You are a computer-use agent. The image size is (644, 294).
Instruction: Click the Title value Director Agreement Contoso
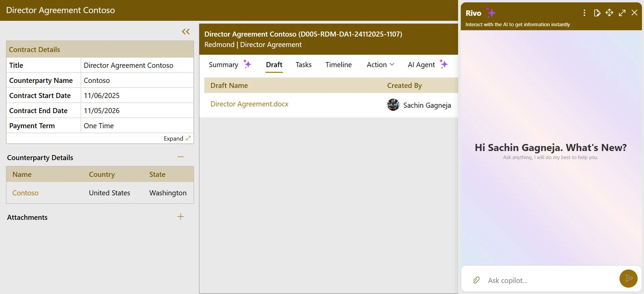coord(129,65)
